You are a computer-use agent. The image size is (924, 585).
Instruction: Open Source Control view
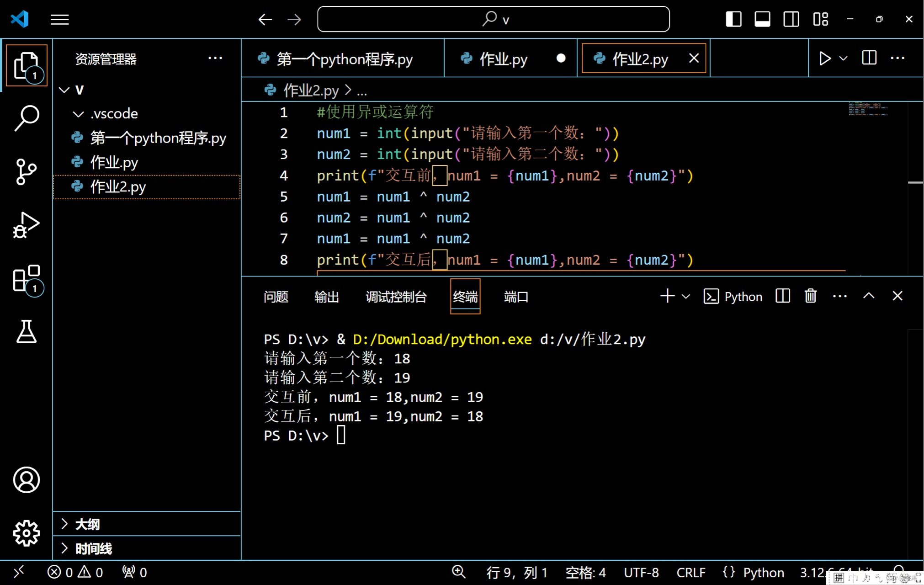tap(27, 172)
